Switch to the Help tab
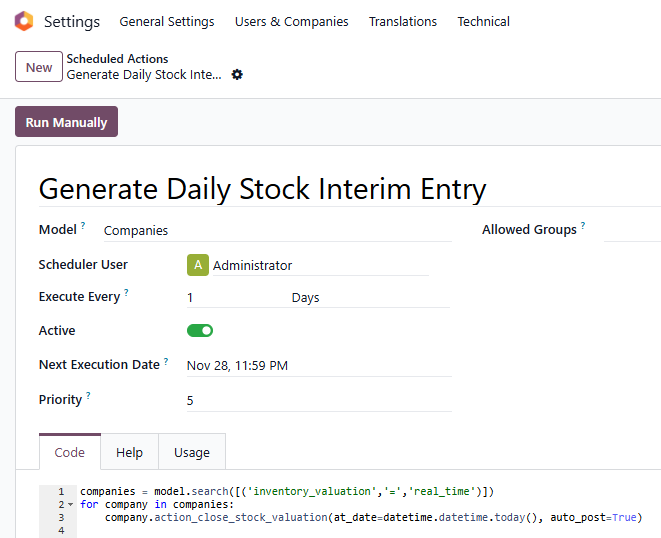661x538 pixels. coord(129,452)
